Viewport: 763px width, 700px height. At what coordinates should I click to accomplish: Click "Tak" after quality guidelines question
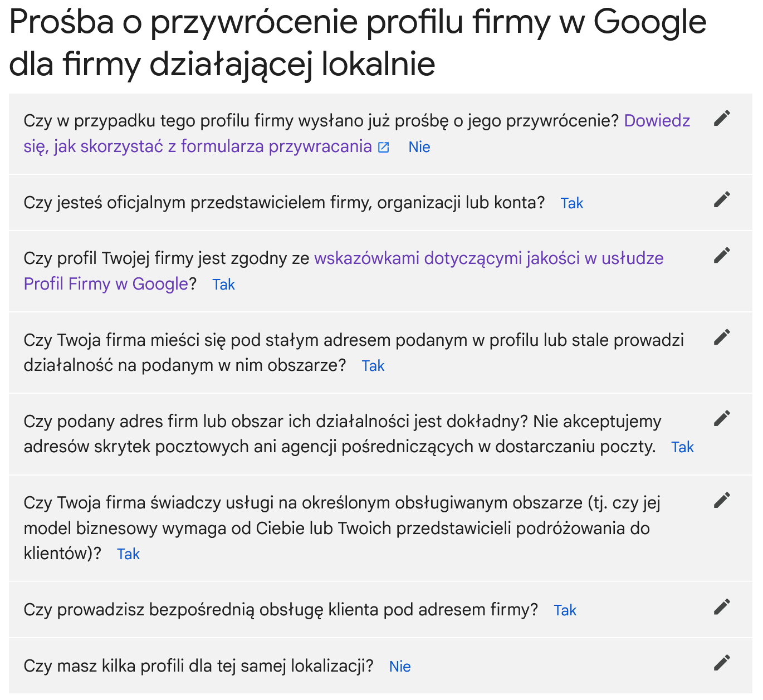point(223,284)
